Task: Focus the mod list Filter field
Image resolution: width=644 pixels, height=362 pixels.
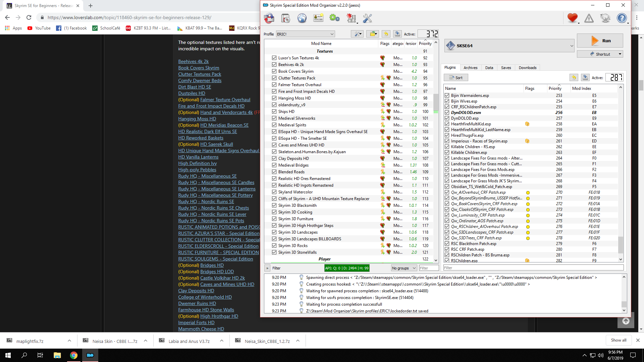Action: (429, 268)
